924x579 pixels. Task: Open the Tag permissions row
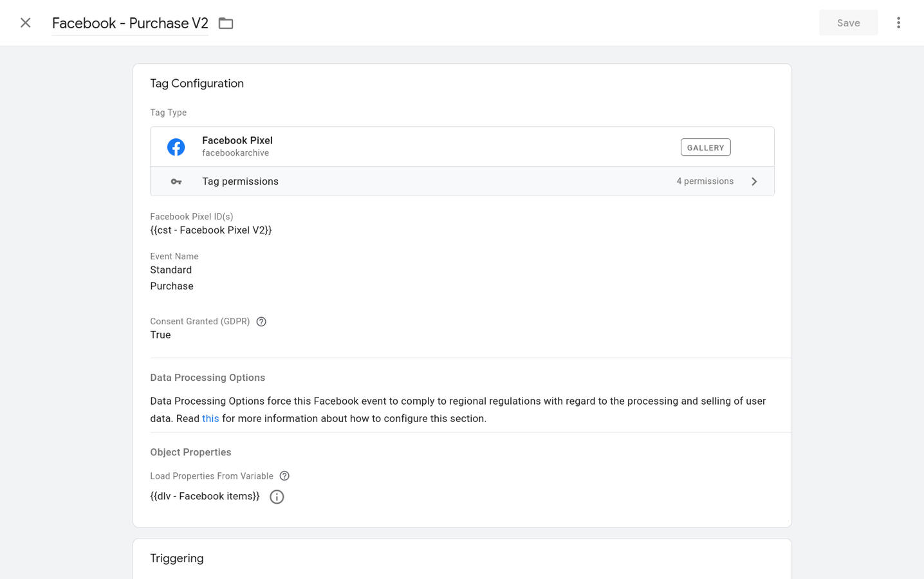pos(462,181)
